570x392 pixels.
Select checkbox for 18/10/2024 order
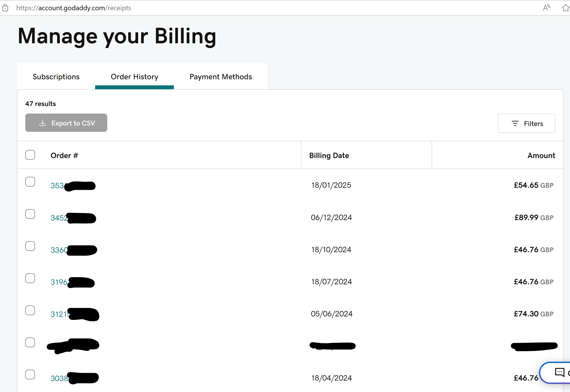[30, 246]
